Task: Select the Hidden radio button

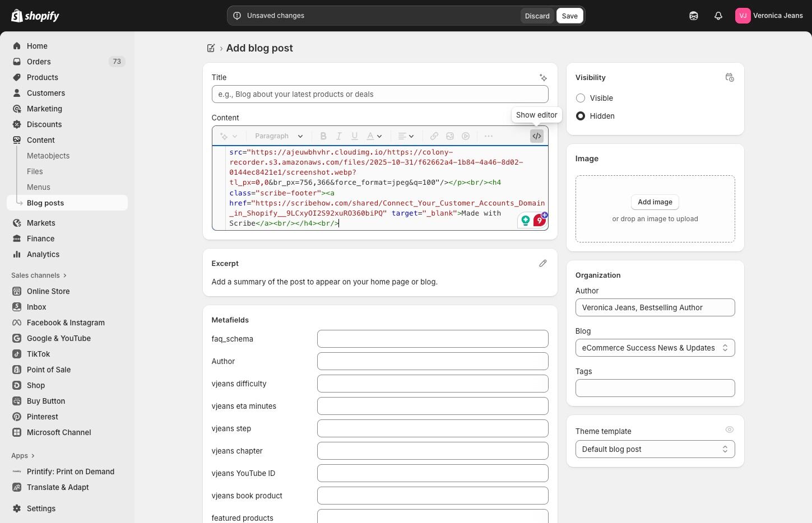Action: (581, 116)
